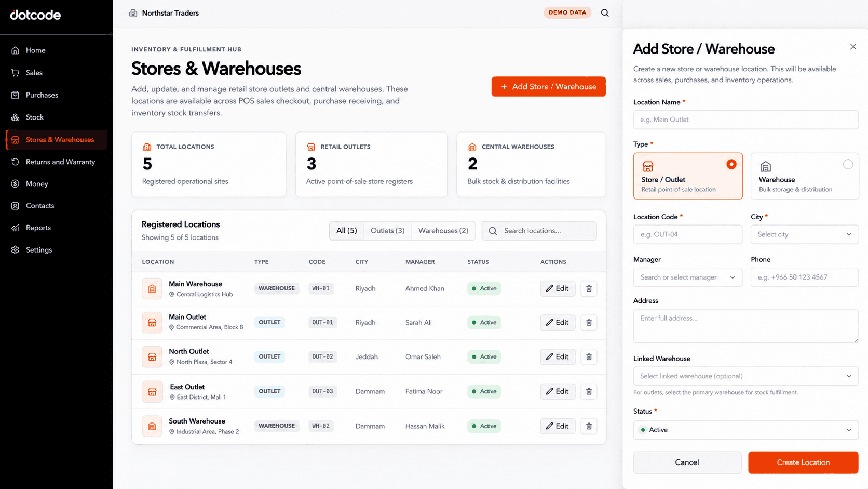The width and height of the screenshot is (868, 489).
Task: Click the South Warehouse location icon
Action: (152, 426)
